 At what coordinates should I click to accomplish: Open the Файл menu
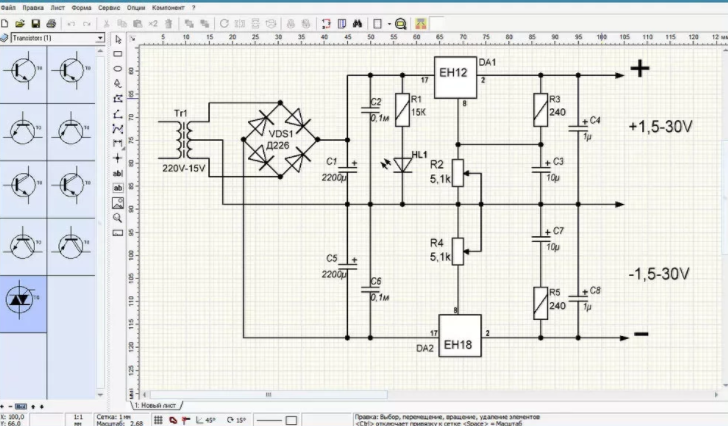8,7
